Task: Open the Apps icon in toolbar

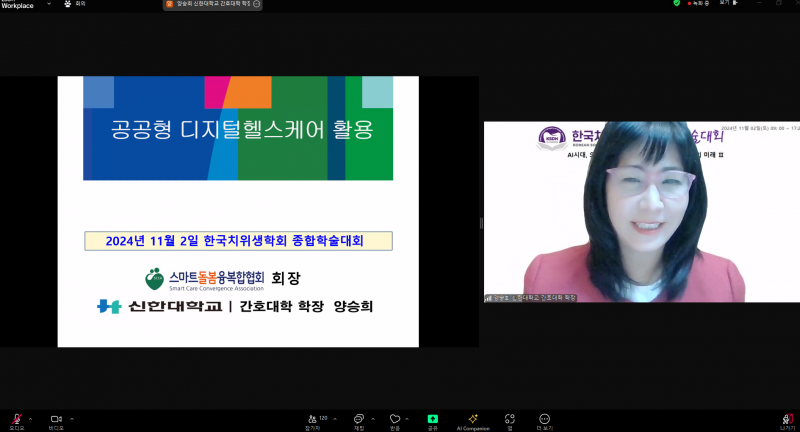Action: [510, 419]
